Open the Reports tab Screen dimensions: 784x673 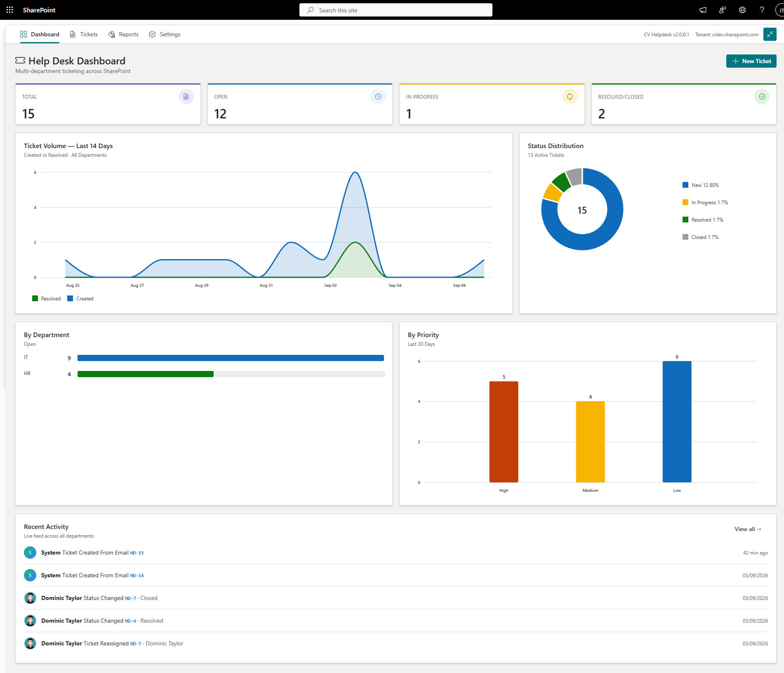pyautogui.click(x=123, y=34)
